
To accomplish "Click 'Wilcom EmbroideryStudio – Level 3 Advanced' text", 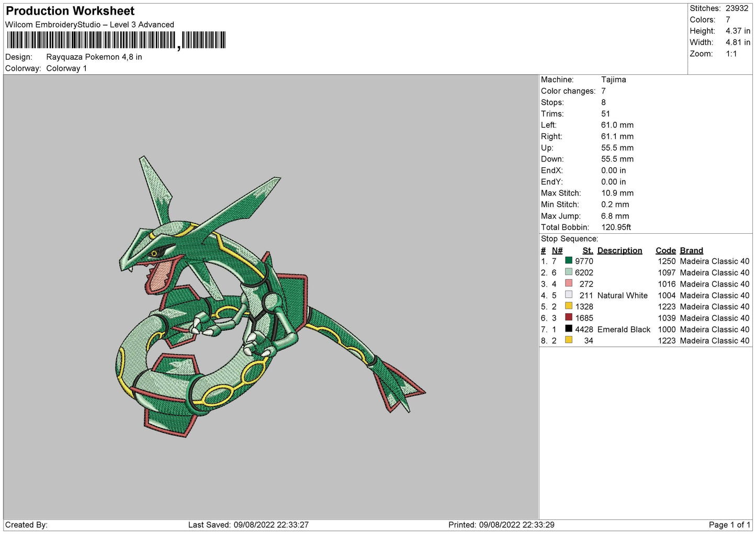I will click(x=89, y=25).
